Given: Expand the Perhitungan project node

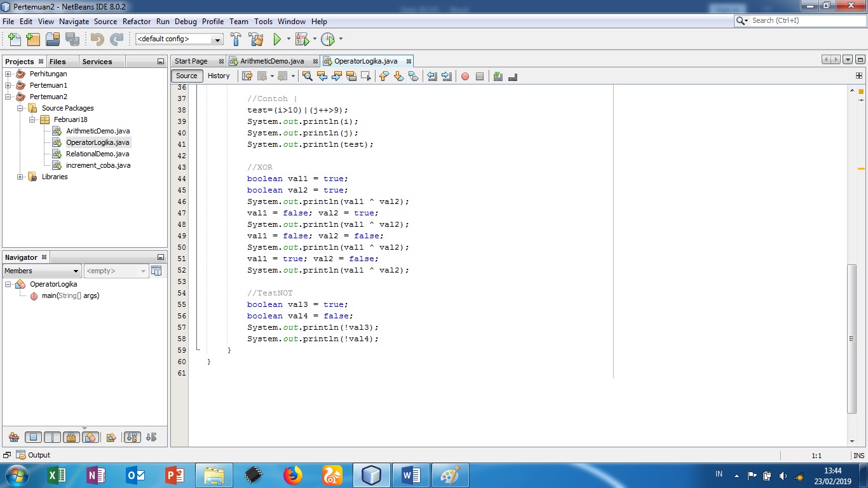Looking at the screenshot, I should 8,74.
